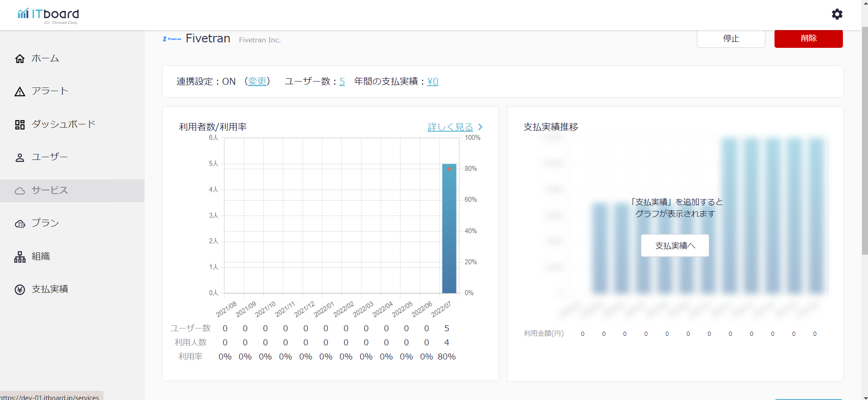The height and width of the screenshot is (400, 868).
Task: Click the plan icon in sidebar
Action: coord(20,224)
